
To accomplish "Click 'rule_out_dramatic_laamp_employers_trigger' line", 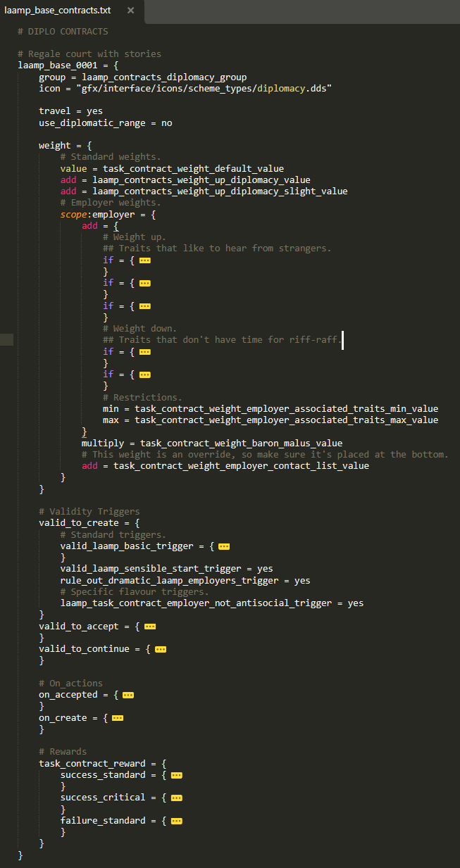I will click(x=185, y=580).
